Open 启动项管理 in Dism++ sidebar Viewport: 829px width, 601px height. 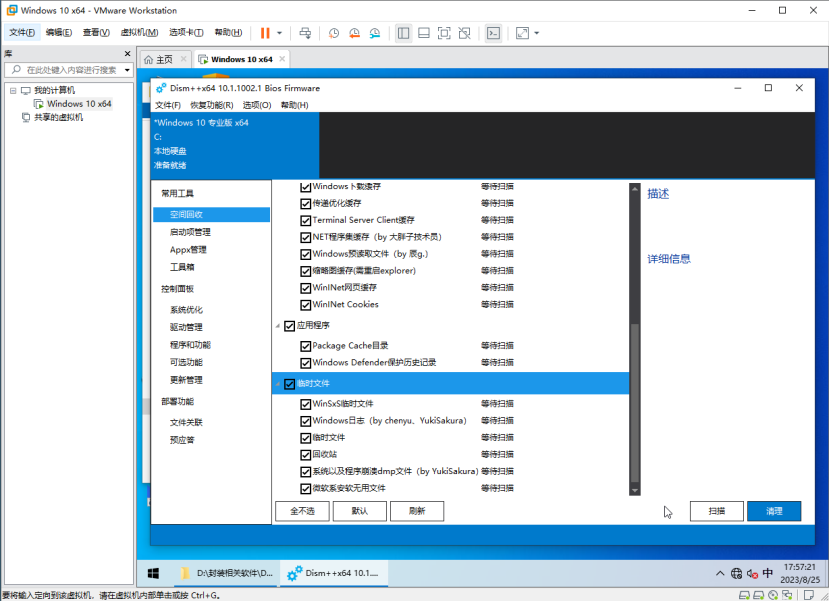[x=190, y=232]
